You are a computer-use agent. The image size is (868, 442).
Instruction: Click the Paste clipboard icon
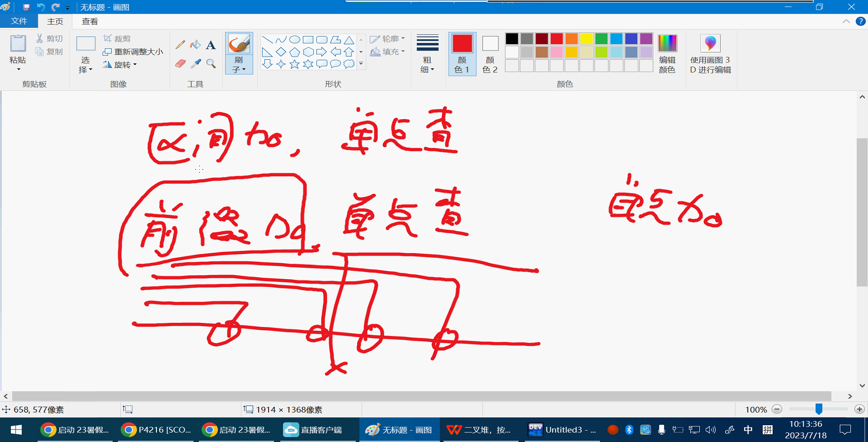[18, 43]
